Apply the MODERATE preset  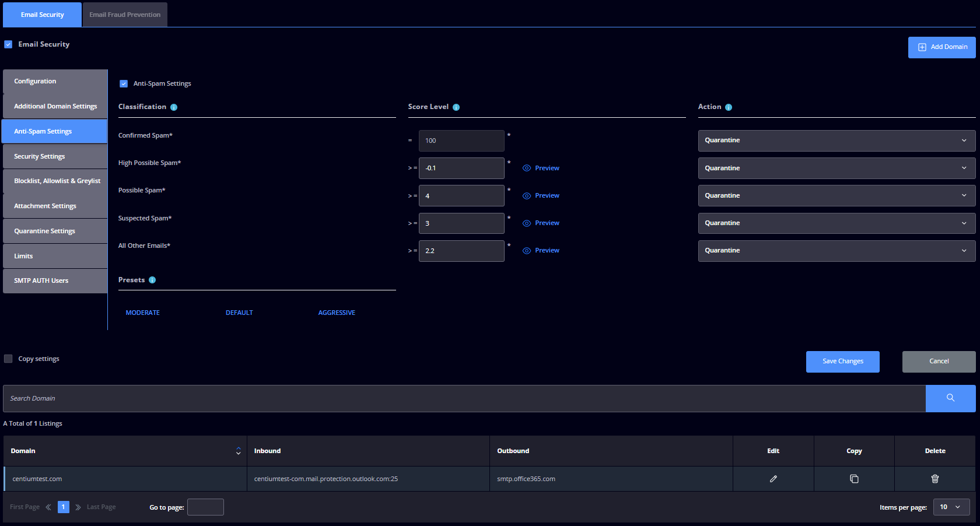coord(143,313)
